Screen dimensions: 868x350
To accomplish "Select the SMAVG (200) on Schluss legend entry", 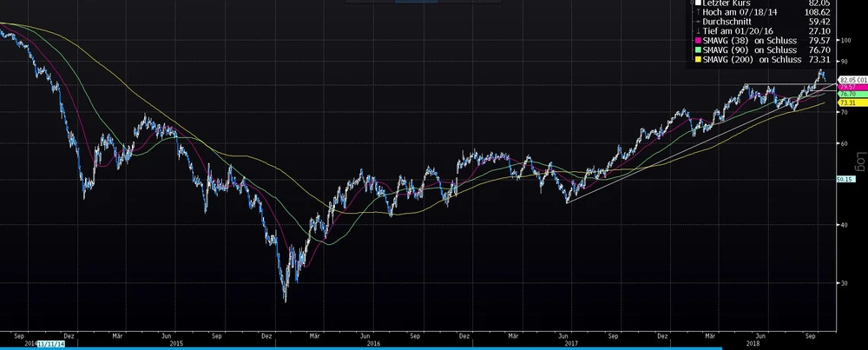I will (751, 59).
